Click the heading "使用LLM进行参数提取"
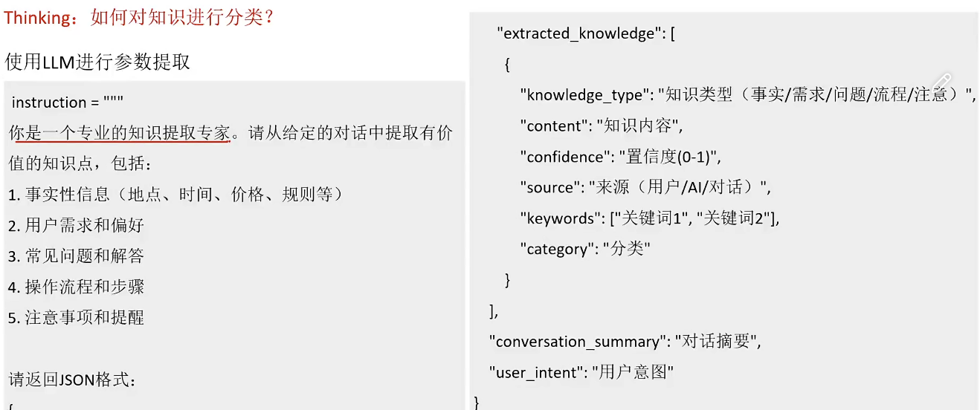980x410 pixels. point(97,62)
